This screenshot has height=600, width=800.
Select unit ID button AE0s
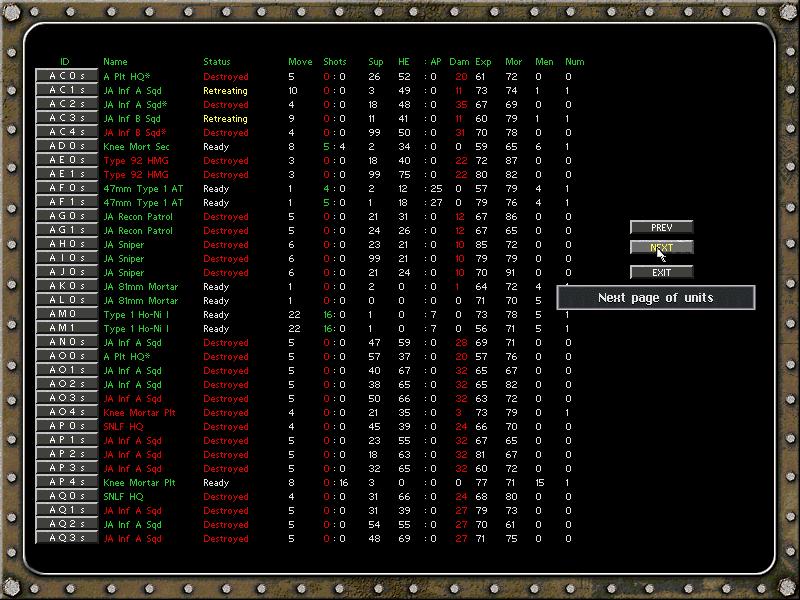coord(67,160)
